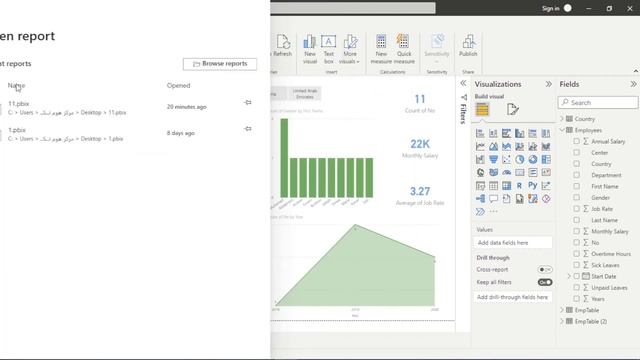Image resolution: width=640 pixels, height=360 pixels.
Task: Switch to the Format page tab icon
Action: click(x=513, y=109)
